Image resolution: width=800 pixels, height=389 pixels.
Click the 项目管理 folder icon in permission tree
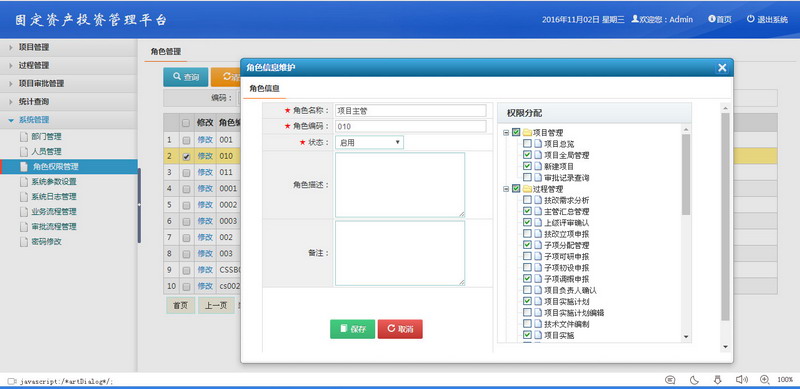[x=527, y=133]
